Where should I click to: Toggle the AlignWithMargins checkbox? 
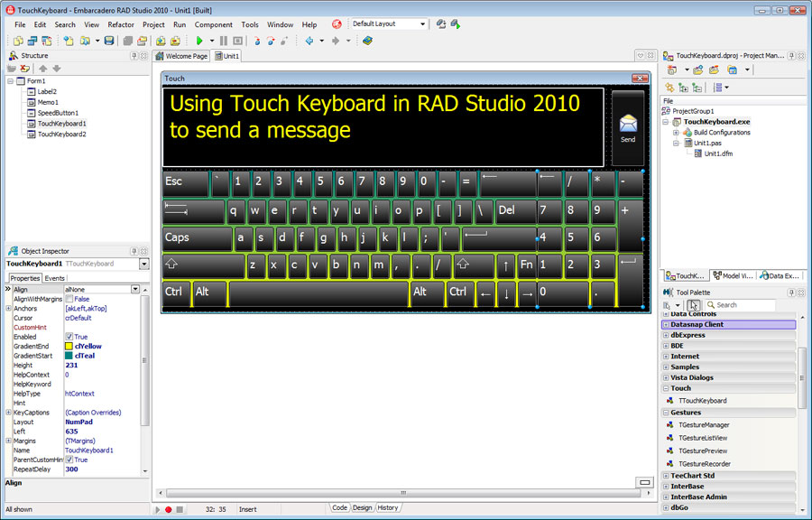[x=69, y=299]
